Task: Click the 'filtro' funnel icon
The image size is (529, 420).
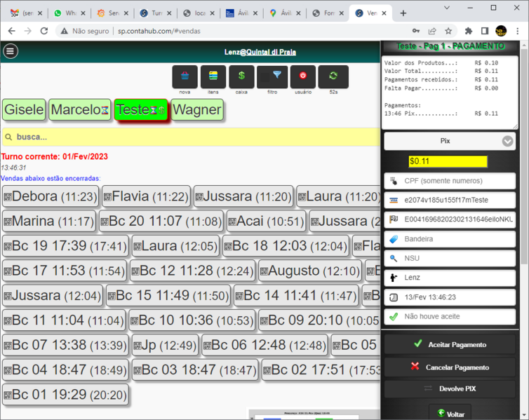Action: pos(272,76)
